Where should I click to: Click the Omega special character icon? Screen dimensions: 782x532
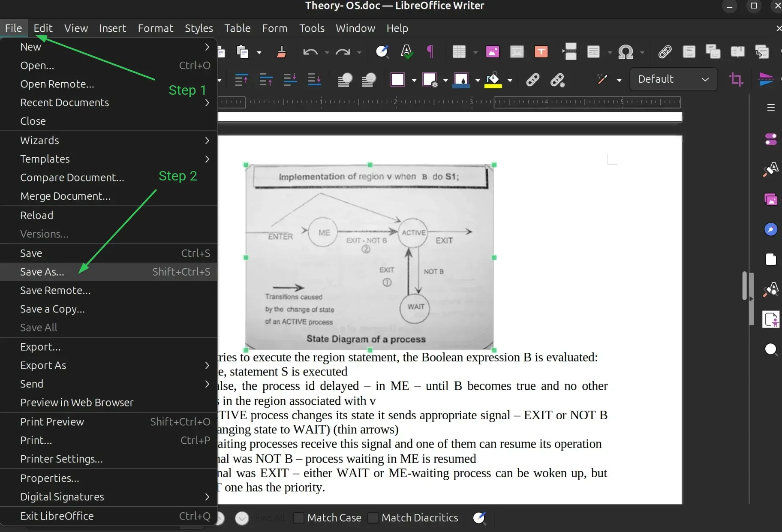click(x=626, y=52)
